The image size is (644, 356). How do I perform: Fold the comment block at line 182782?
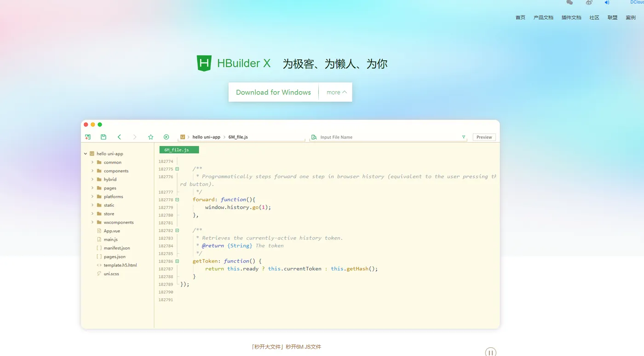pyautogui.click(x=177, y=230)
